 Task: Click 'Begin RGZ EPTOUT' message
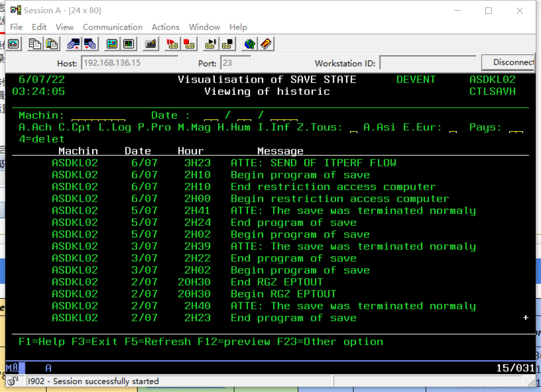click(x=283, y=294)
